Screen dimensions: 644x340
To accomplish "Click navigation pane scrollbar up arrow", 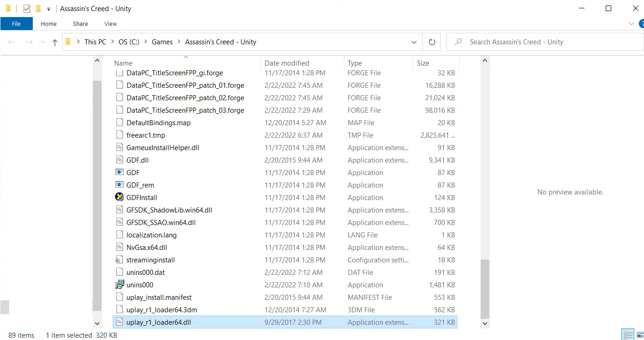I will click(97, 61).
